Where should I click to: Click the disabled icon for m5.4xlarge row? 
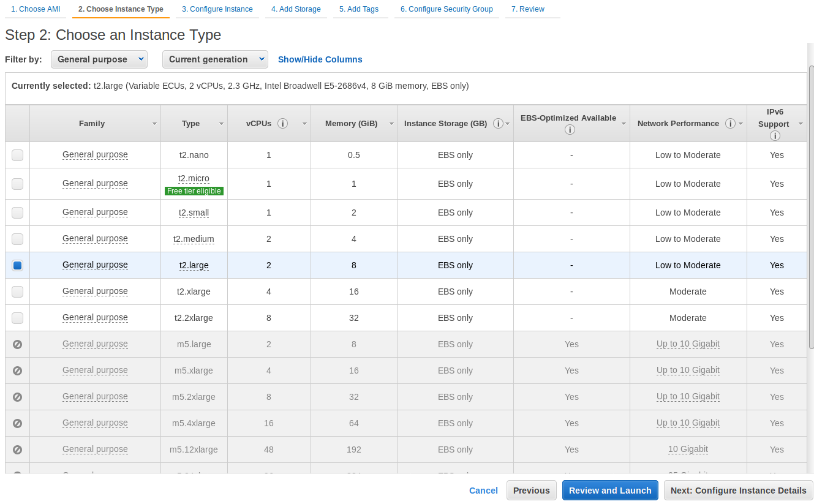coord(17,423)
